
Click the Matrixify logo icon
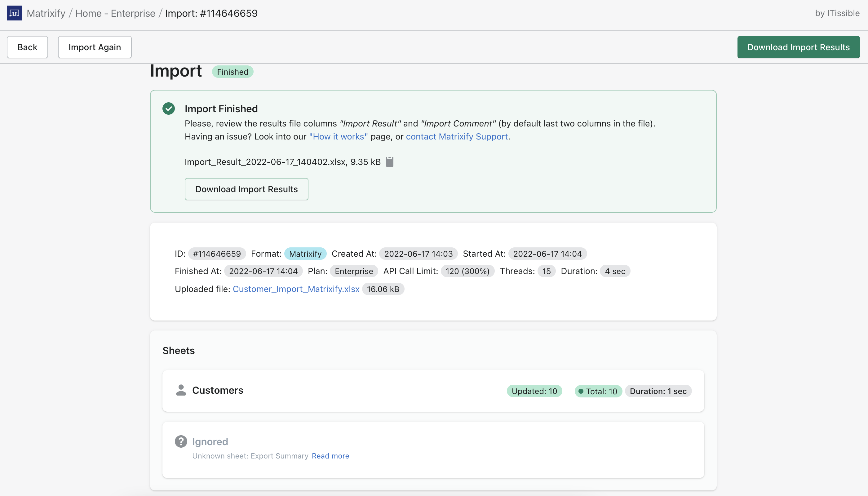[x=14, y=13]
